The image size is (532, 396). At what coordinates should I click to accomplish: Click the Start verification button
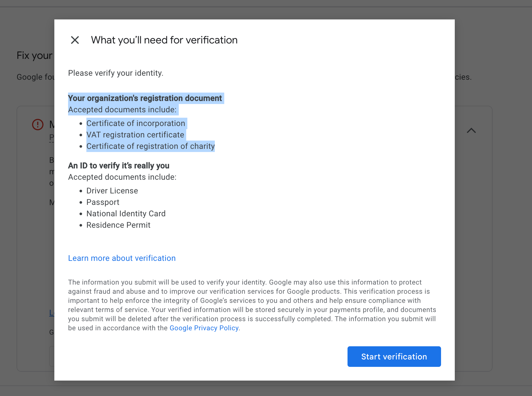point(394,357)
